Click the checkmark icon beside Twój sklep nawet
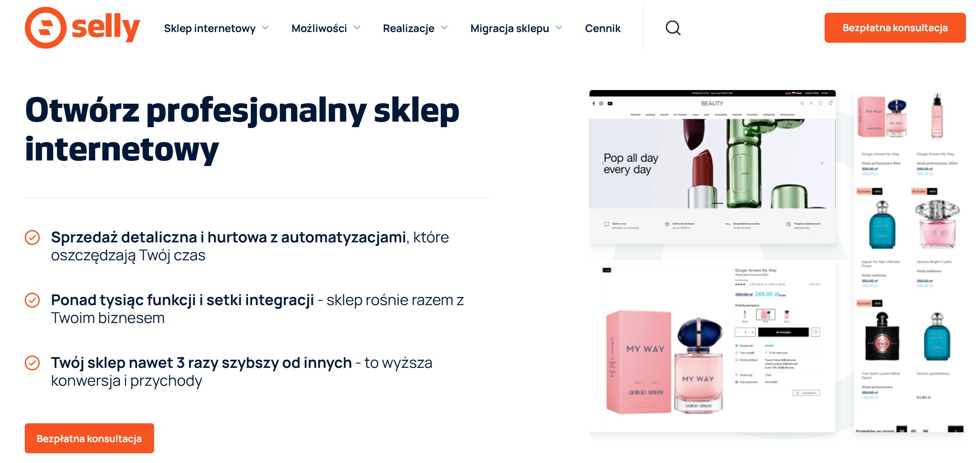The height and width of the screenshot is (463, 980). [x=32, y=363]
